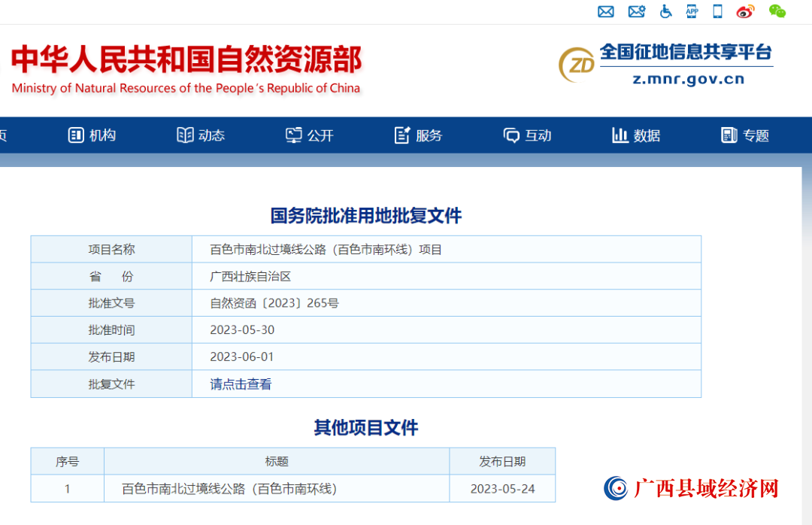Screen dimensions: 812x525
Task: Click the Ministry of Natural Resources title logo
Action: tap(186, 68)
